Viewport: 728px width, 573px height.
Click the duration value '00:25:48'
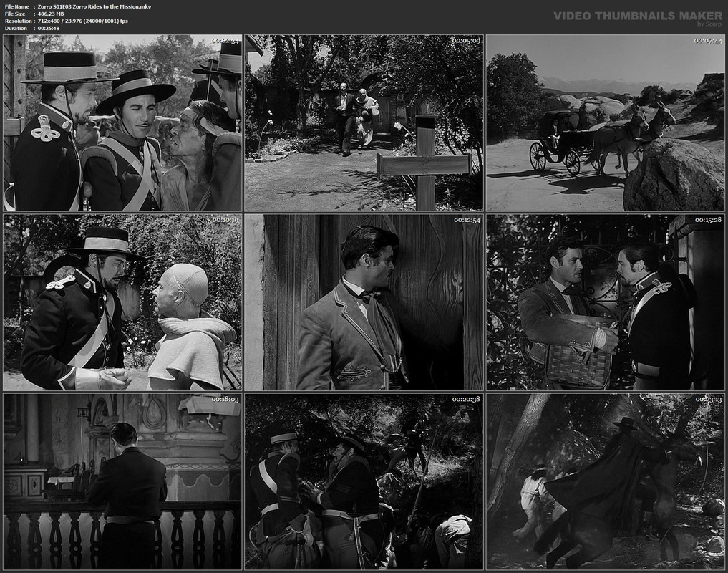click(x=48, y=29)
